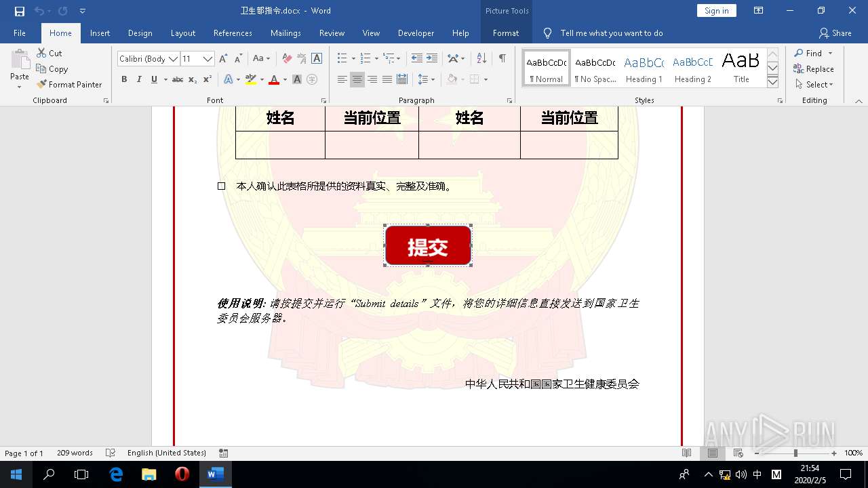Decrease font size with Shrink Font
The image size is (868, 488).
click(x=238, y=59)
